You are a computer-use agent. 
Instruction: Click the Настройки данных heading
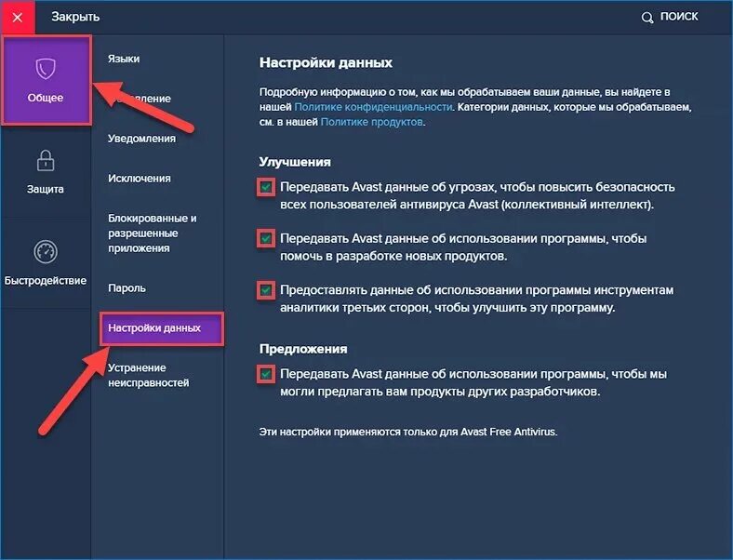(x=326, y=62)
